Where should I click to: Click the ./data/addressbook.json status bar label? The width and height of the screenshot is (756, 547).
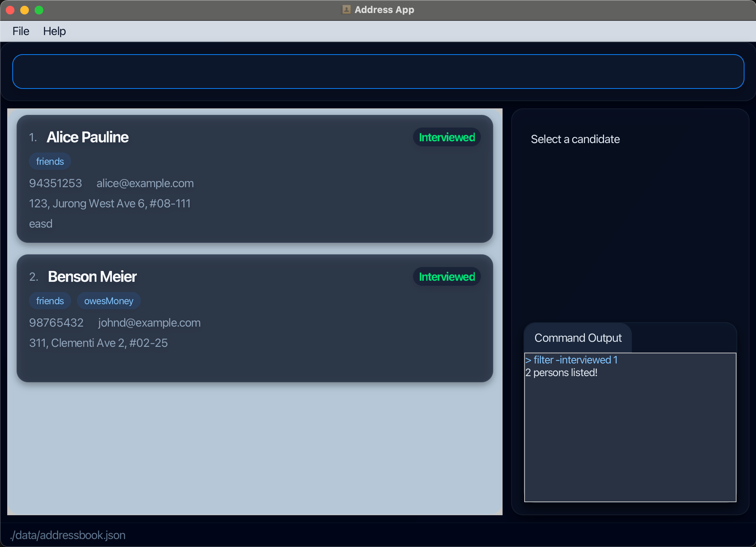coord(69,535)
